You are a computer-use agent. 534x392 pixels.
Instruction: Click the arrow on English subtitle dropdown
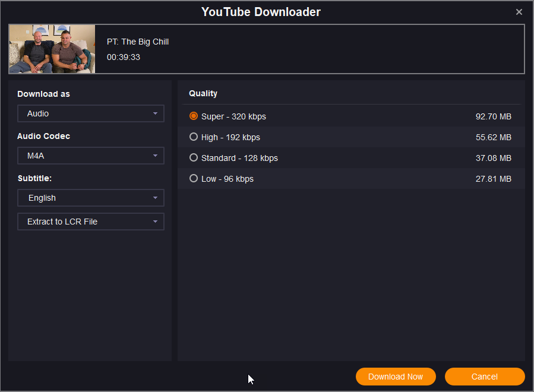coord(155,198)
